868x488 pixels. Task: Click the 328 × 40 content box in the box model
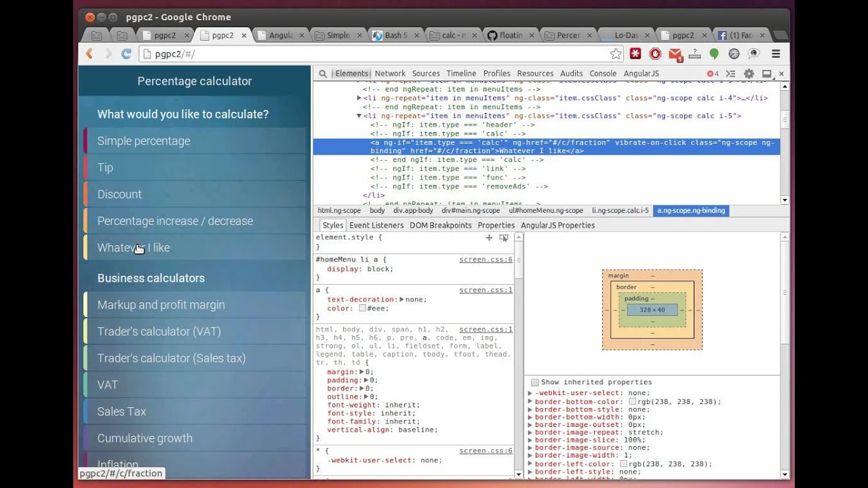point(652,310)
